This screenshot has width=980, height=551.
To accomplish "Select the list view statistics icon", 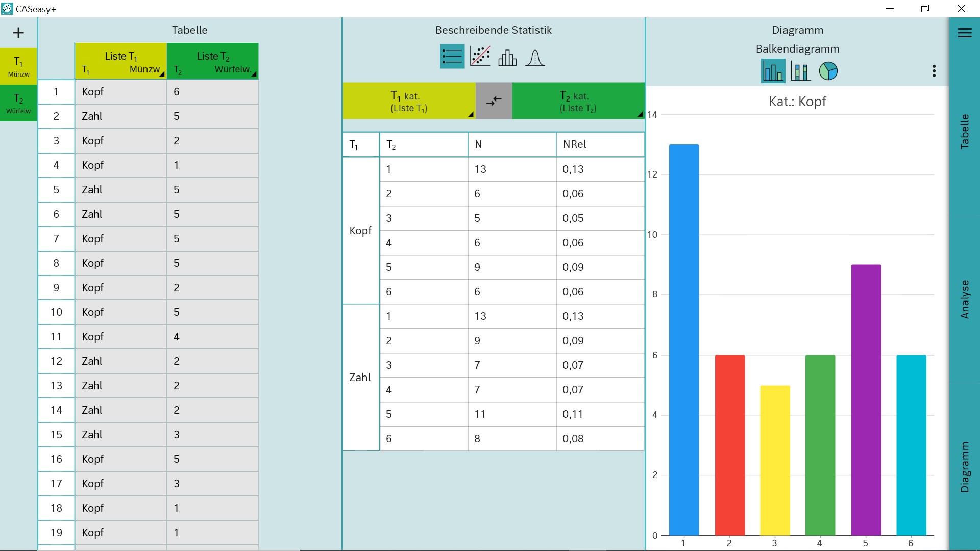I will pyautogui.click(x=452, y=57).
